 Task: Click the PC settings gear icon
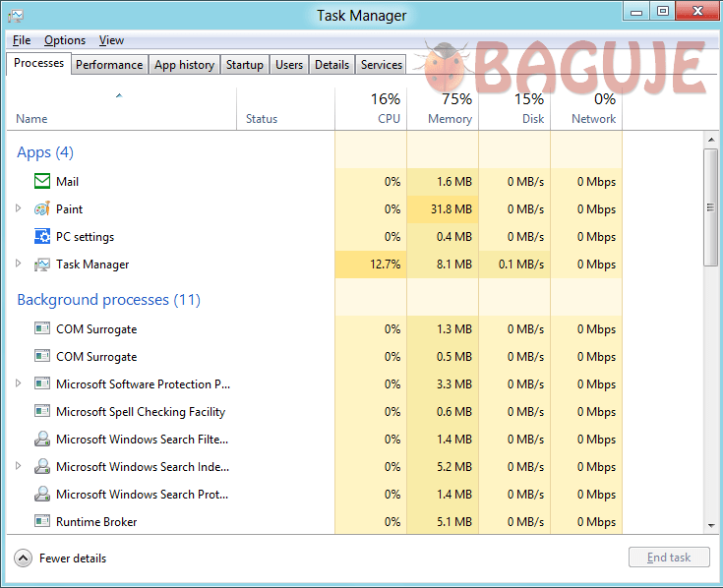point(42,236)
